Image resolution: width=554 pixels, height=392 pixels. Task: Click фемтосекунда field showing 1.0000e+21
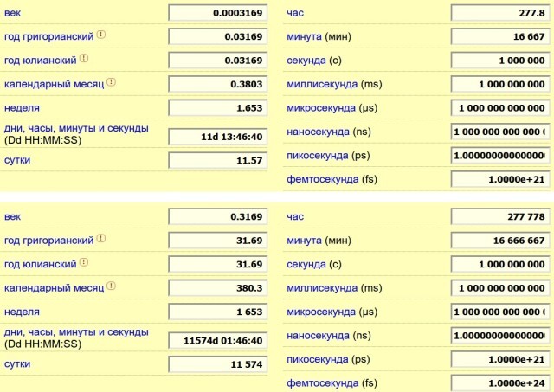pyautogui.click(x=500, y=179)
